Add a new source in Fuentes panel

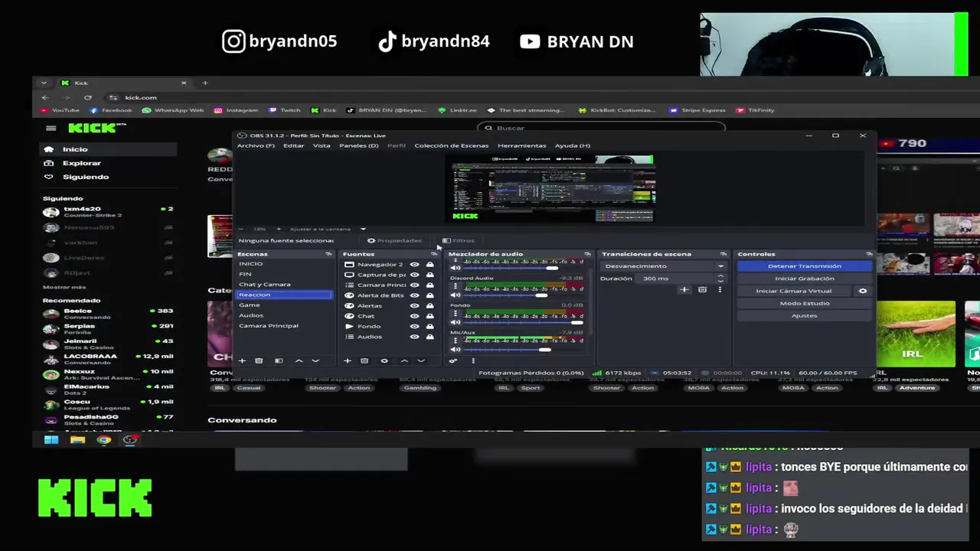pyautogui.click(x=348, y=360)
